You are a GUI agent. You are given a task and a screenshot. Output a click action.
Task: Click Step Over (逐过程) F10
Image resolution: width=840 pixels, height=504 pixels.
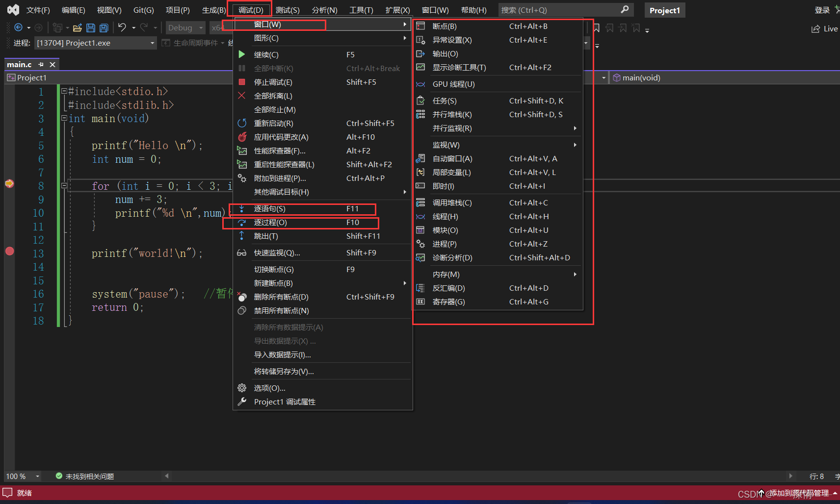322,223
